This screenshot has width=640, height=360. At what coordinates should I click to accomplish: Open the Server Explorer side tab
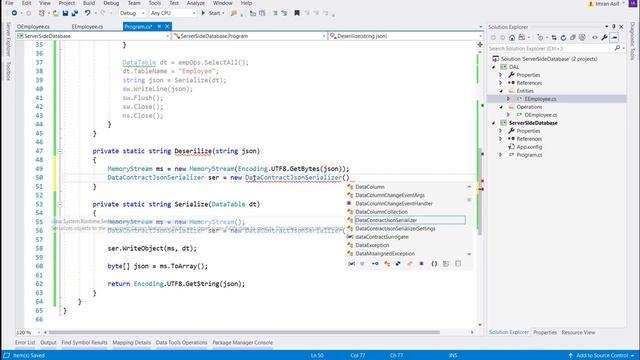[8, 40]
